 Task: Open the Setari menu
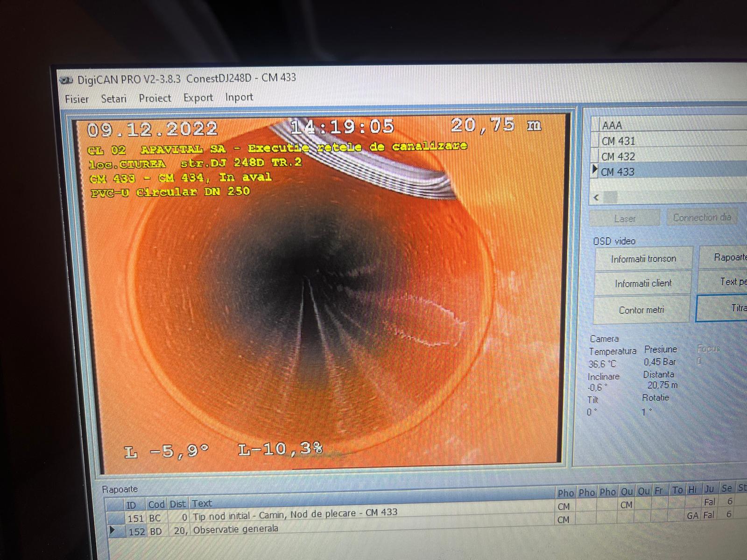click(x=113, y=98)
